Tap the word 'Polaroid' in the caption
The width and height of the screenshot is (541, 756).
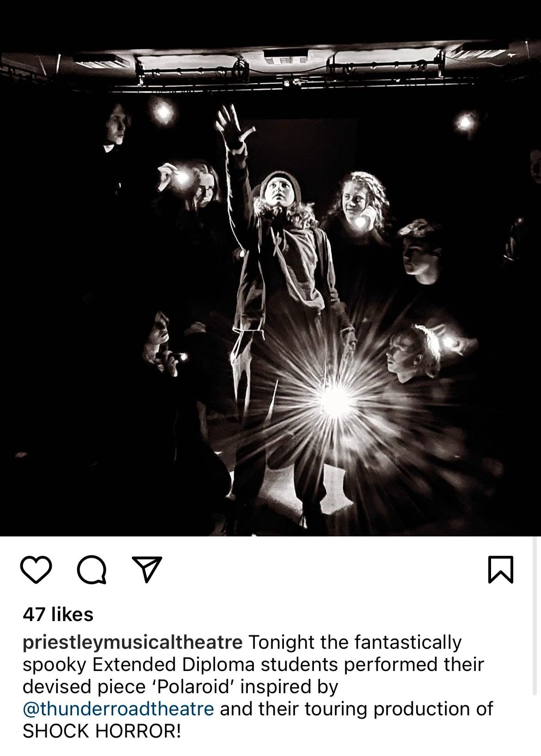[193, 687]
